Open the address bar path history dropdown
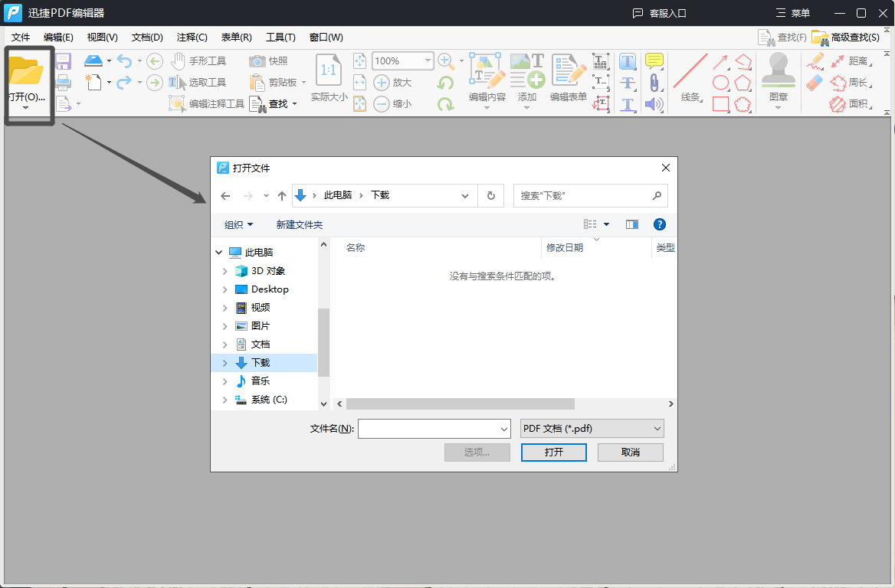This screenshot has width=895, height=588. [x=465, y=196]
